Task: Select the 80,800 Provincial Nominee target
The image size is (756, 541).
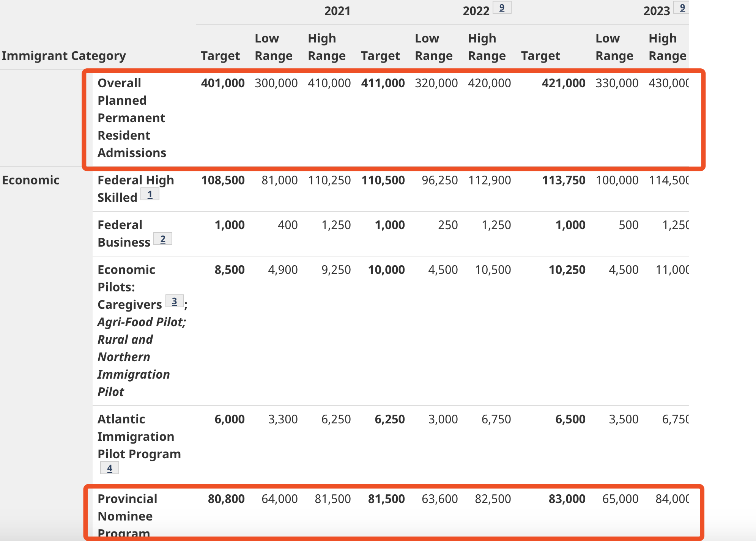Action: [226, 499]
